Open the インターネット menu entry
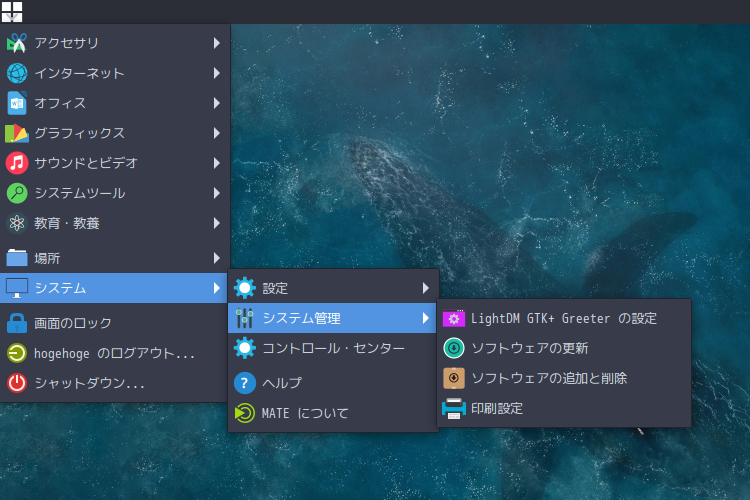 click(114, 73)
